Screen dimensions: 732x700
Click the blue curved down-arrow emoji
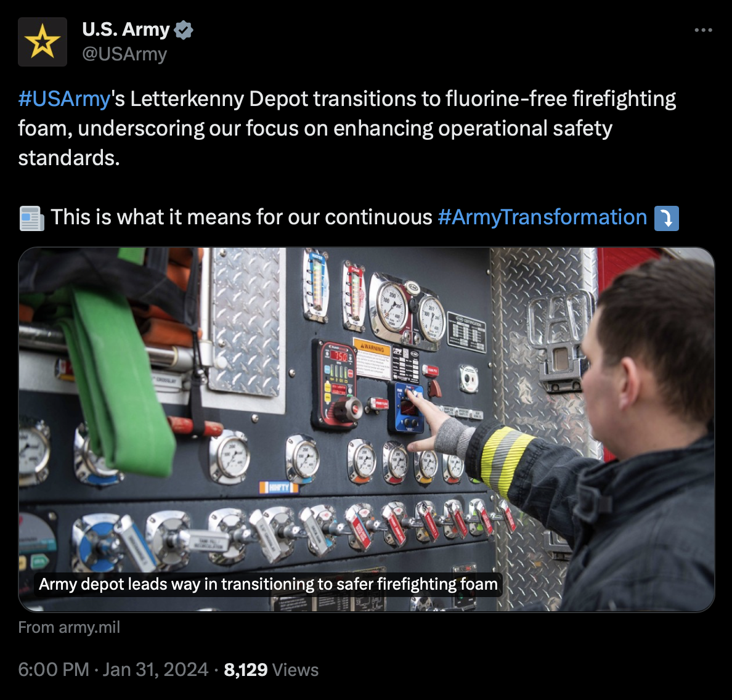(x=666, y=218)
